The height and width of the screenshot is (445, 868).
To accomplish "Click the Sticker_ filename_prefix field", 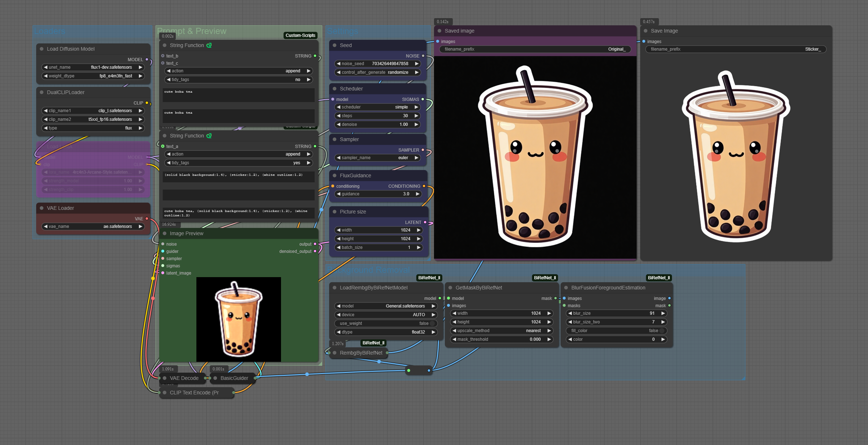I will click(735, 49).
